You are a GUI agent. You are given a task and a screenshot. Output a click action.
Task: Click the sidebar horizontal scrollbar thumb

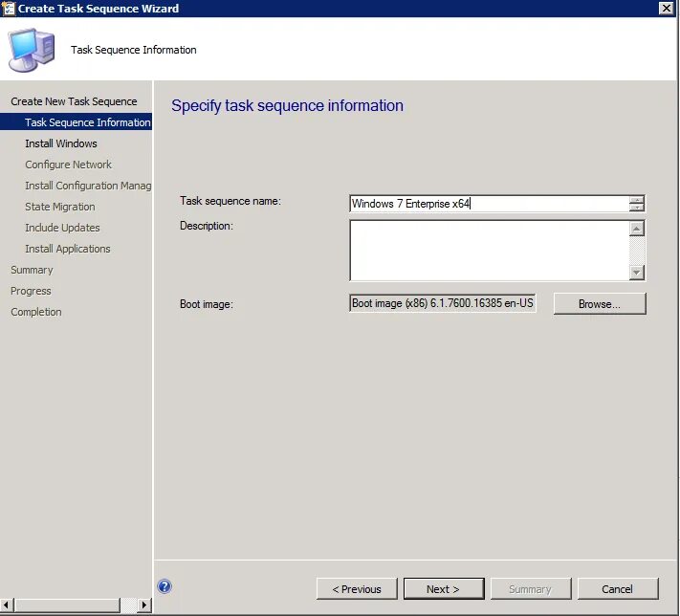pos(67,605)
